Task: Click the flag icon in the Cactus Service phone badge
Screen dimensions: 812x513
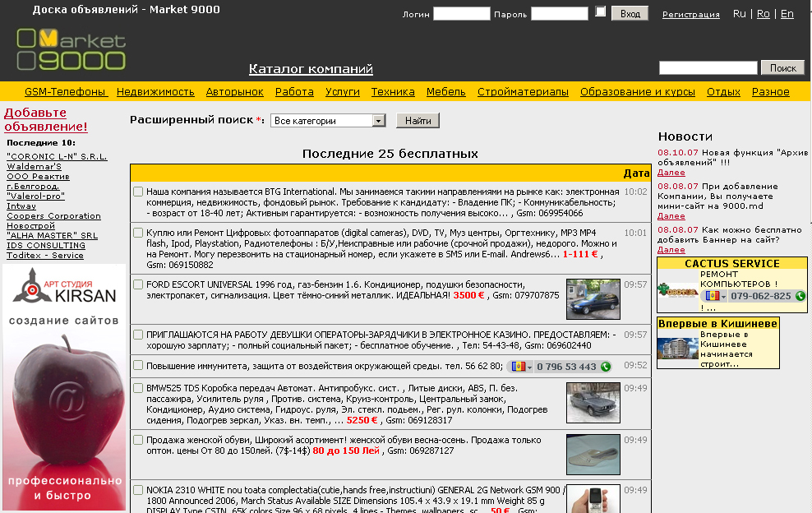Action: pyautogui.click(x=713, y=296)
